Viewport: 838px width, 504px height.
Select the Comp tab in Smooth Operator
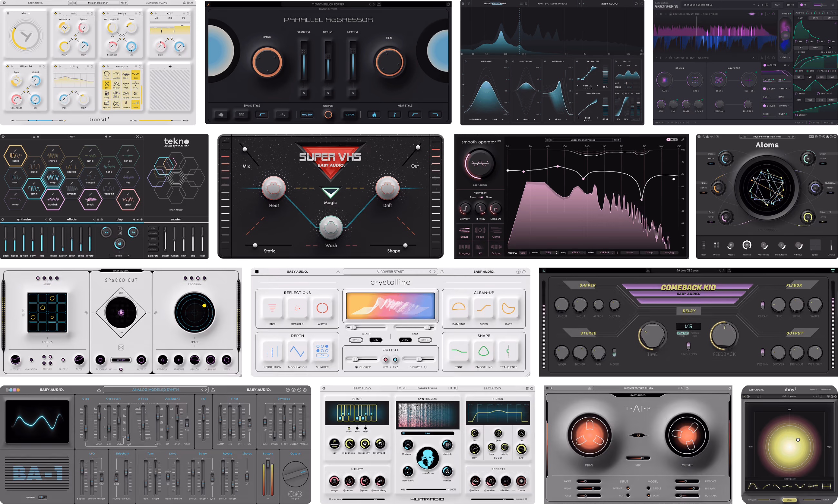click(x=496, y=232)
